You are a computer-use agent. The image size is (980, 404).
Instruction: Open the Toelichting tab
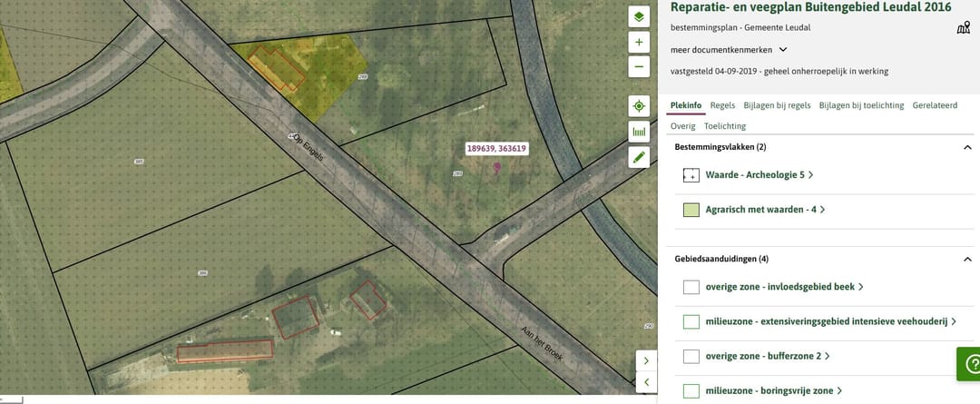[x=724, y=126]
